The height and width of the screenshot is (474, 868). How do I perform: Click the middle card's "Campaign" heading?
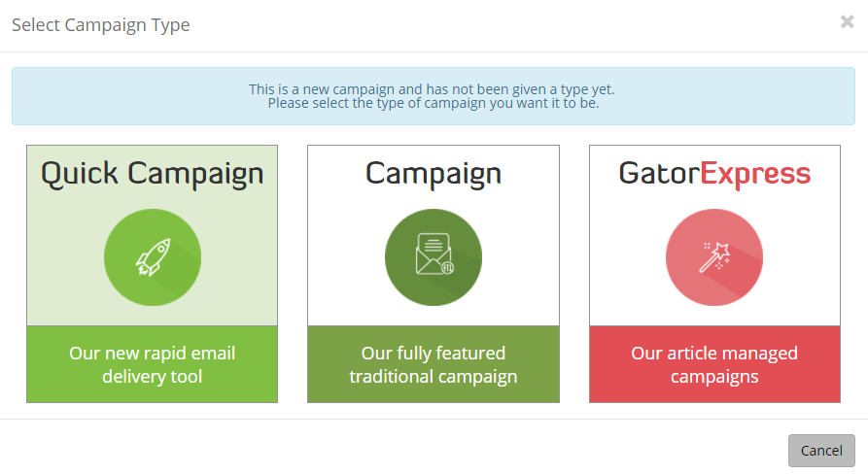click(x=434, y=174)
